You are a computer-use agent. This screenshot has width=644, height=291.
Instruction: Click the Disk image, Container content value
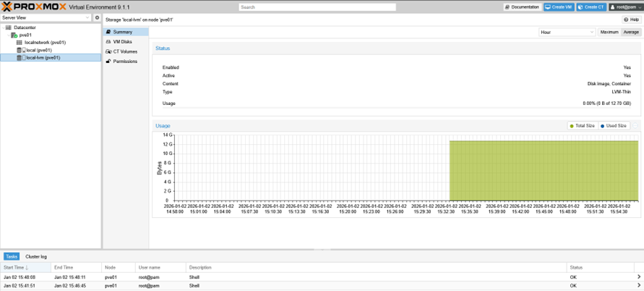[609, 83]
